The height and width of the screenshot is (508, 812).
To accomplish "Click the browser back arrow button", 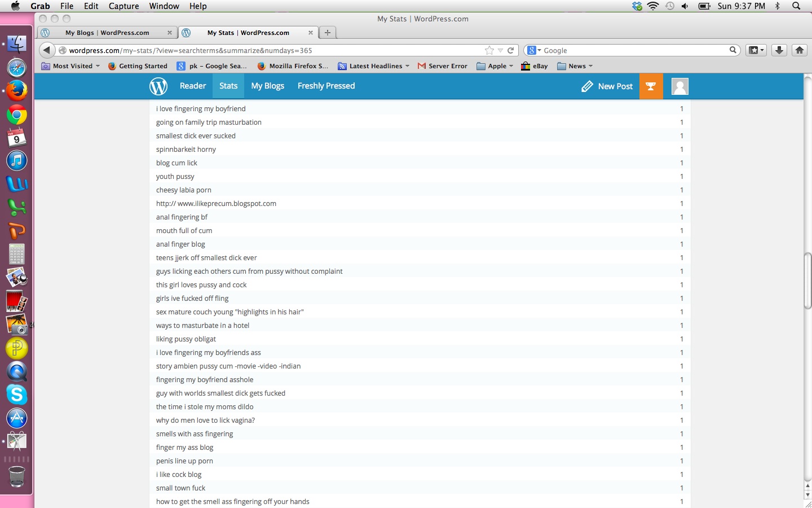I will click(x=47, y=50).
